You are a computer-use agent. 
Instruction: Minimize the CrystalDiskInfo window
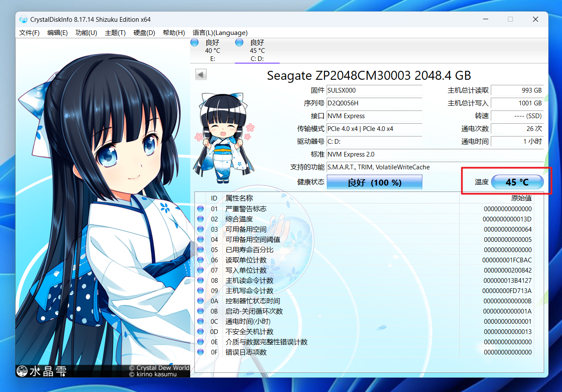click(x=486, y=19)
